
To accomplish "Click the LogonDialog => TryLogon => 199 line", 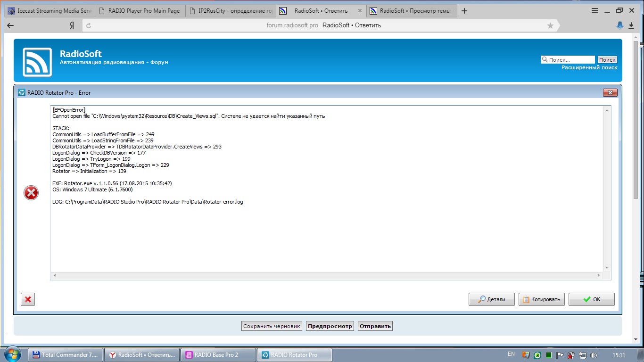I will [91, 159].
